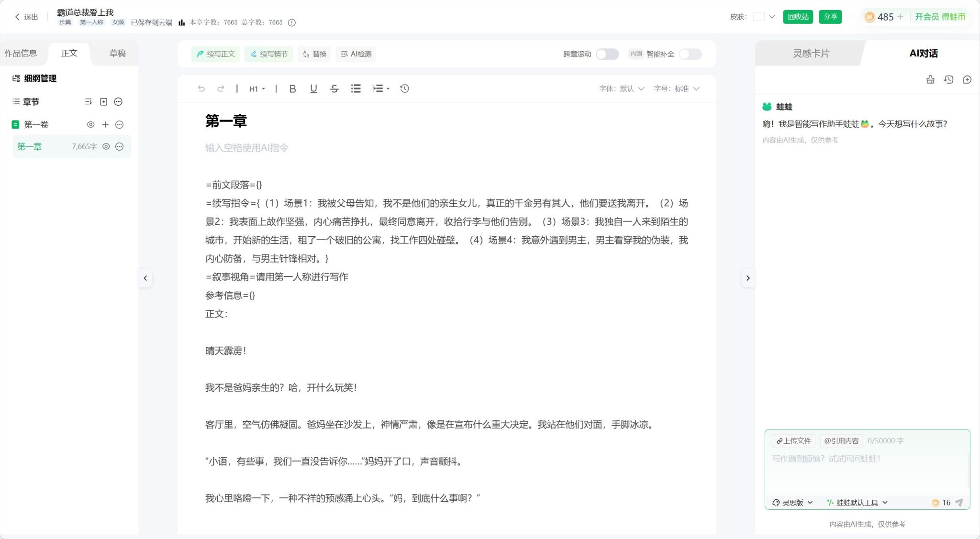
Task: Toggle the 跨章滚动 switch
Action: [607, 54]
